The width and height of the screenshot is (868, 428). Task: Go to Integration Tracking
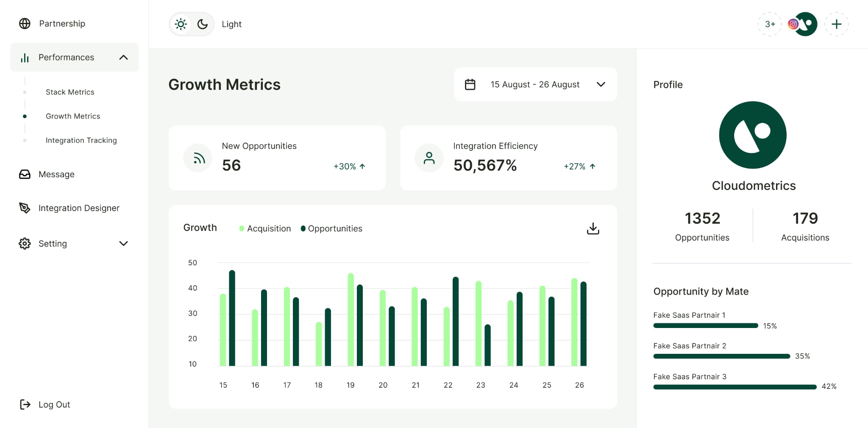(x=81, y=140)
